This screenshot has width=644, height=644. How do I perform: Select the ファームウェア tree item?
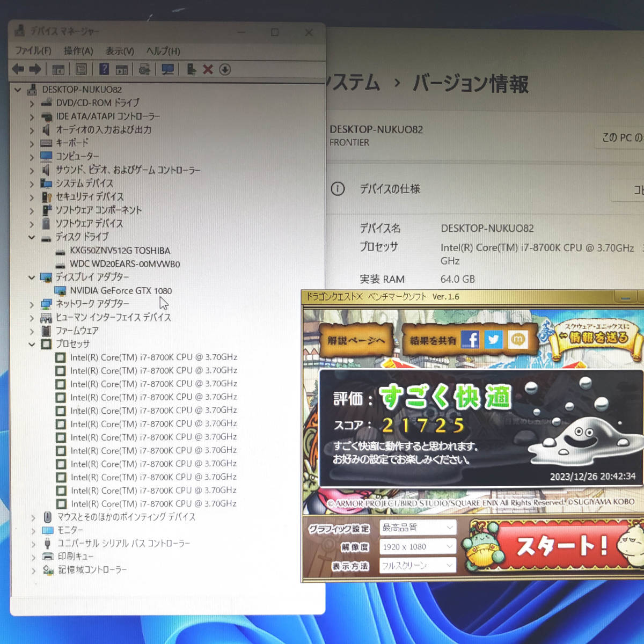pyautogui.click(x=77, y=331)
